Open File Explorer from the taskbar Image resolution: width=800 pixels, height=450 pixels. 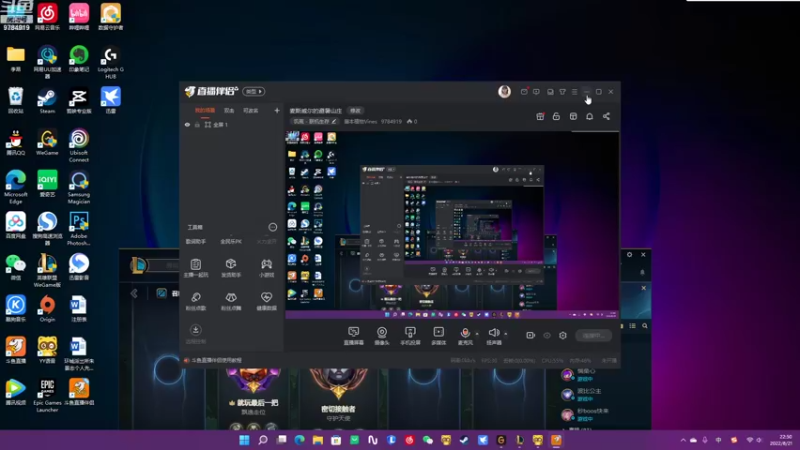pos(318,440)
